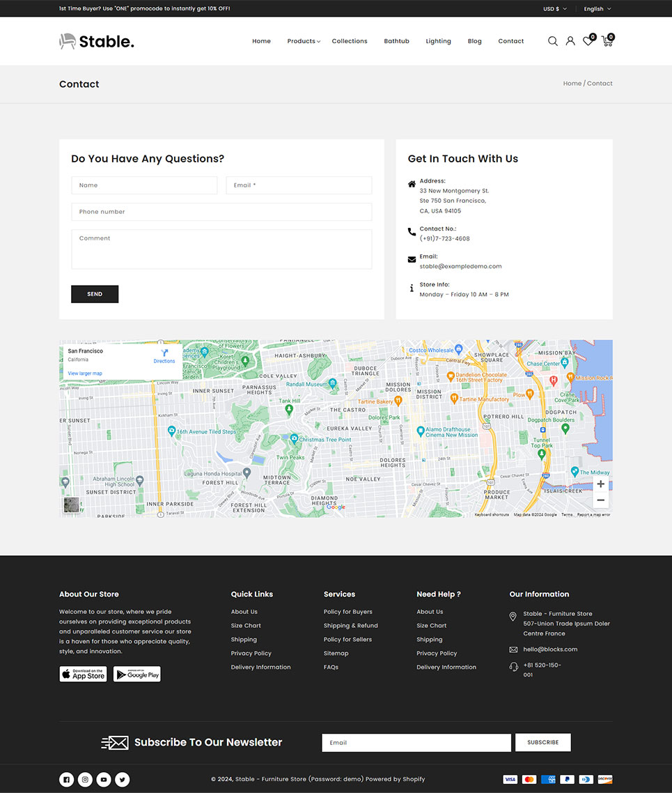Open the search magnifier icon
The height and width of the screenshot is (793, 672).
[x=552, y=41]
